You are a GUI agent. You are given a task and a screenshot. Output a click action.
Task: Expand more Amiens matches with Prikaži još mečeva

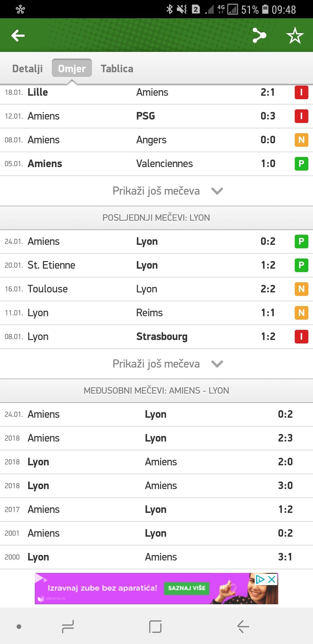[168, 191]
